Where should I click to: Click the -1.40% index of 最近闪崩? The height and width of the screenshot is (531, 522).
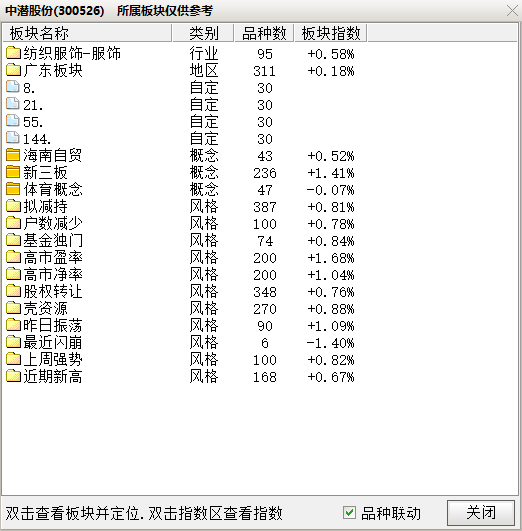331,343
